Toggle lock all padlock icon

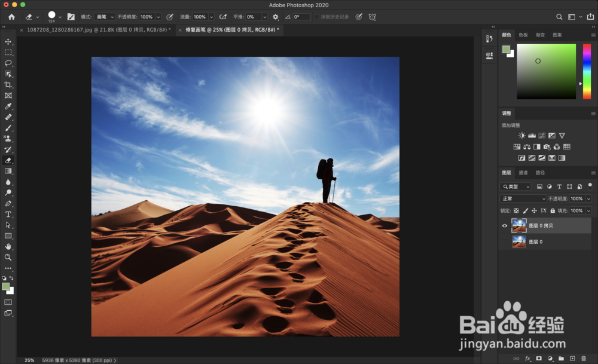(x=553, y=210)
